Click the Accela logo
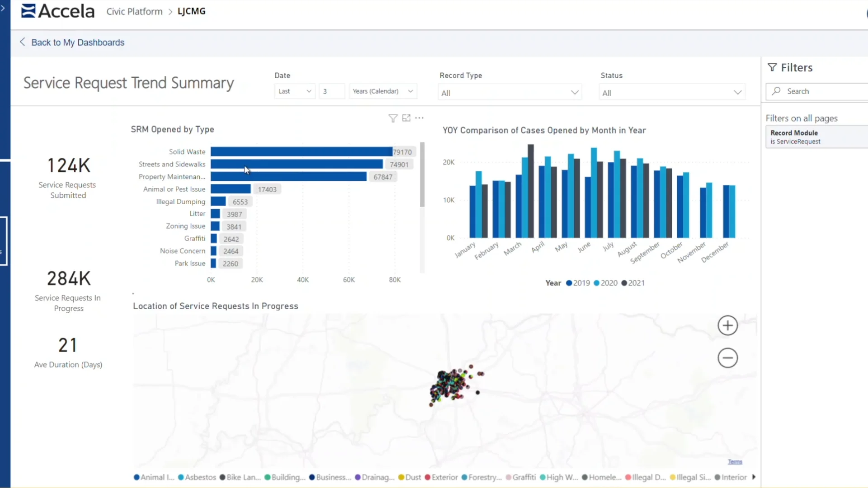Screen dimensions: 868x488 click(x=58, y=11)
